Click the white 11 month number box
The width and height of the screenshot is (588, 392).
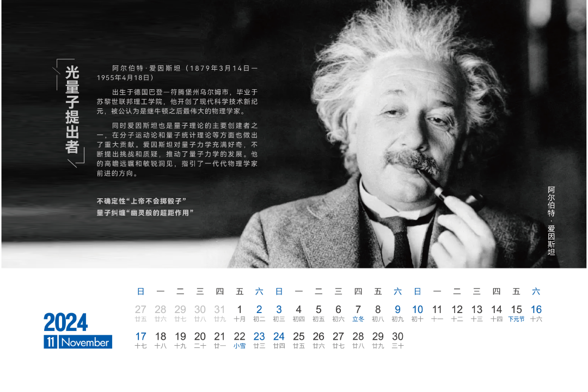[x=50, y=342]
